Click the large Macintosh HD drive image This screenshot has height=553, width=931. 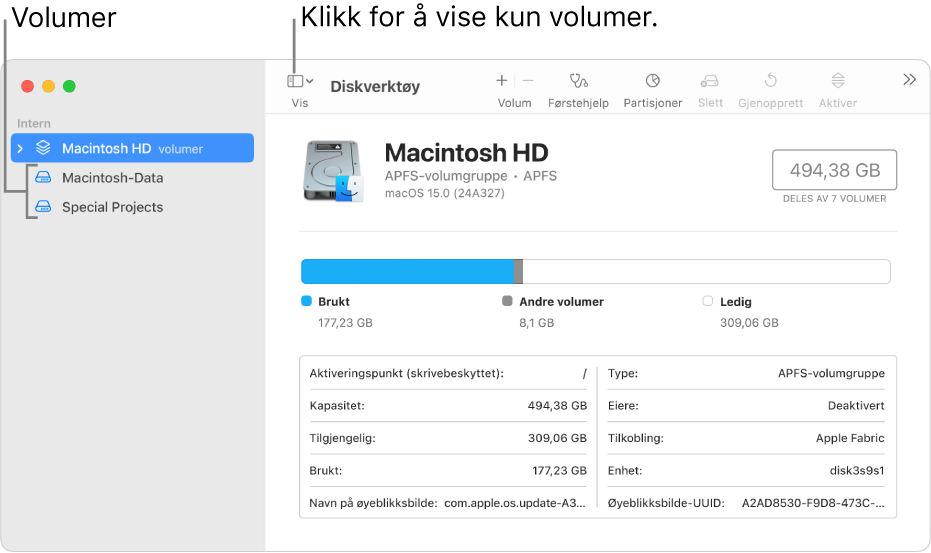(333, 171)
